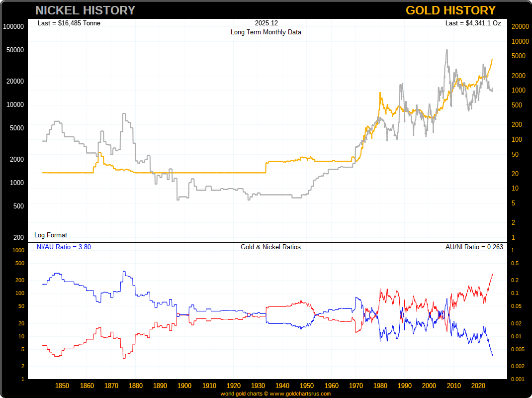Click the 1930 year axis label
This screenshot has height=398, width=532.
(x=258, y=386)
